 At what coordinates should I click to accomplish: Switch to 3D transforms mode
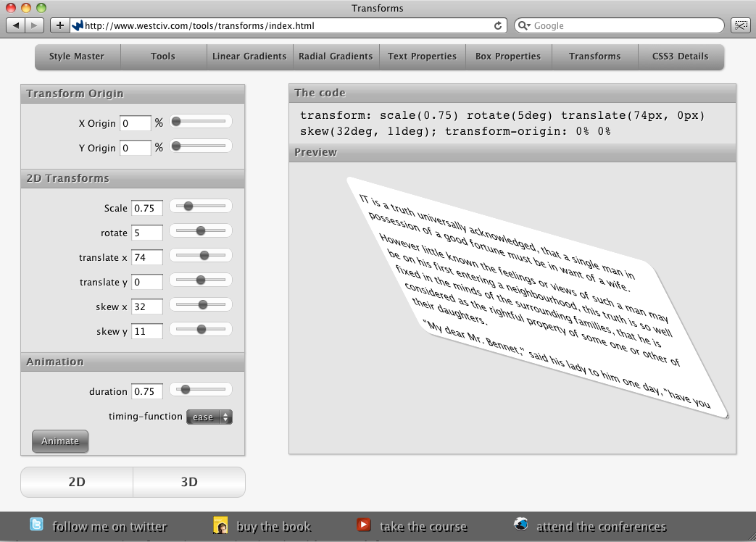pyautogui.click(x=188, y=482)
